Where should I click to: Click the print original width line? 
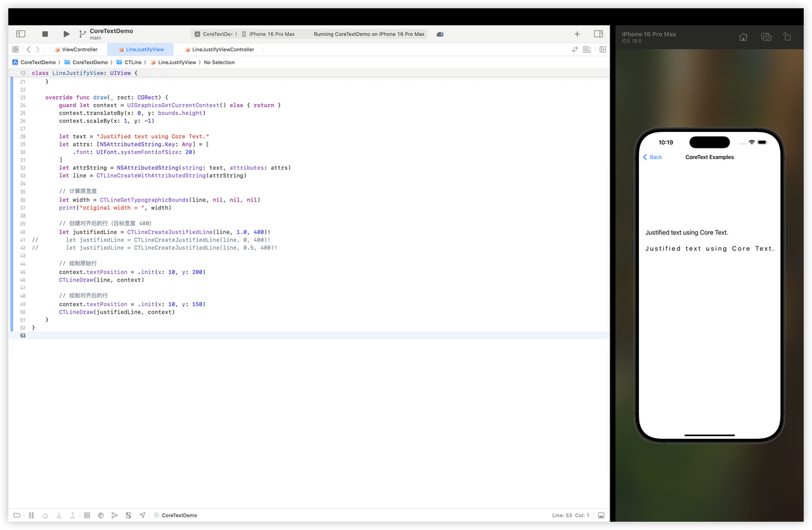[115, 208]
